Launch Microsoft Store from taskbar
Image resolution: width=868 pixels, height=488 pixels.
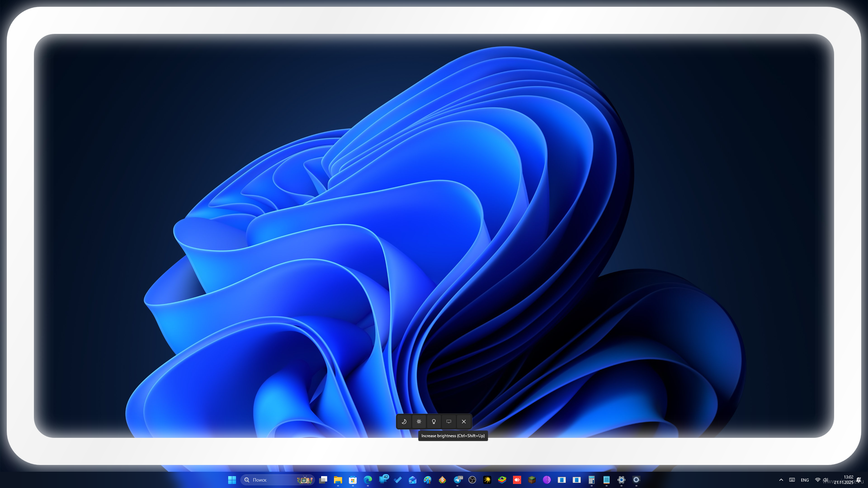pos(353,480)
